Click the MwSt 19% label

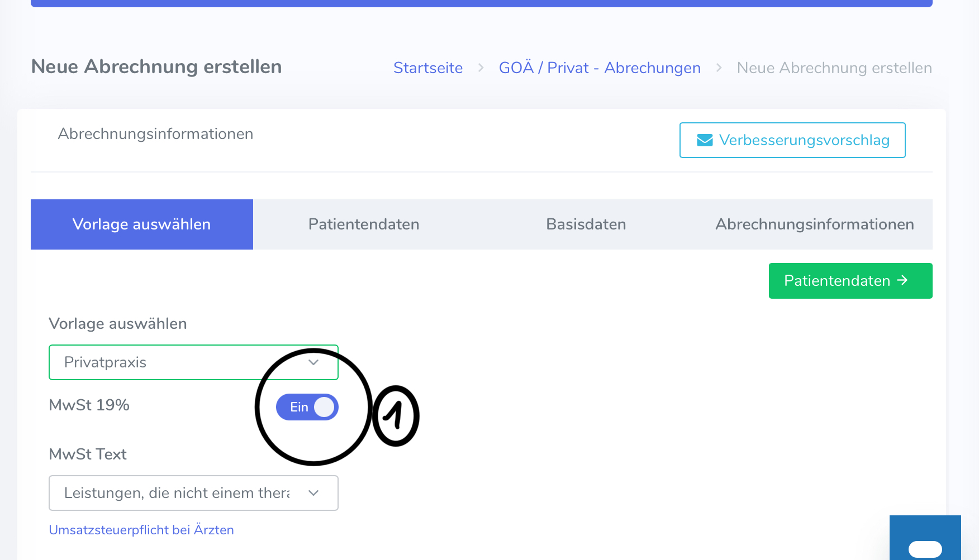tap(89, 405)
